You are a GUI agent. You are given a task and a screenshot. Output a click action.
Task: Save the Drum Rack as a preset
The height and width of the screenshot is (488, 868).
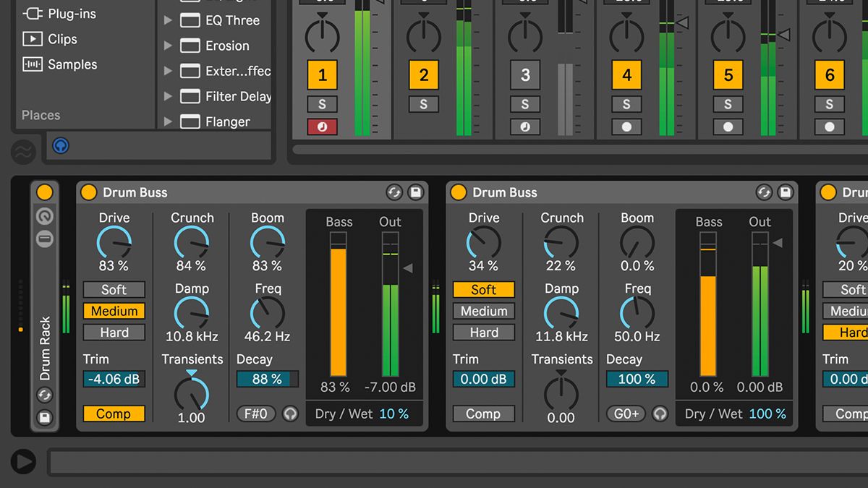pos(45,418)
